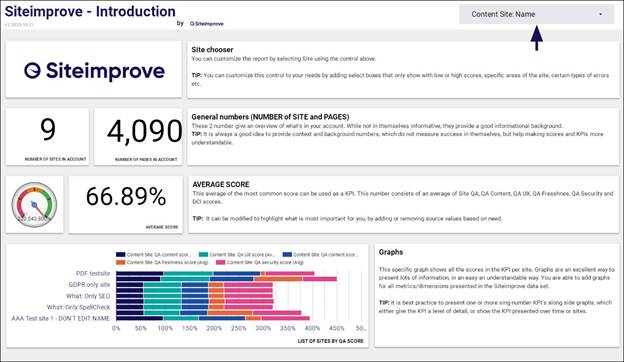The height and width of the screenshot is (362, 624).
Task: Click the teal QA UX score legend swatch
Action: point(203,255)
